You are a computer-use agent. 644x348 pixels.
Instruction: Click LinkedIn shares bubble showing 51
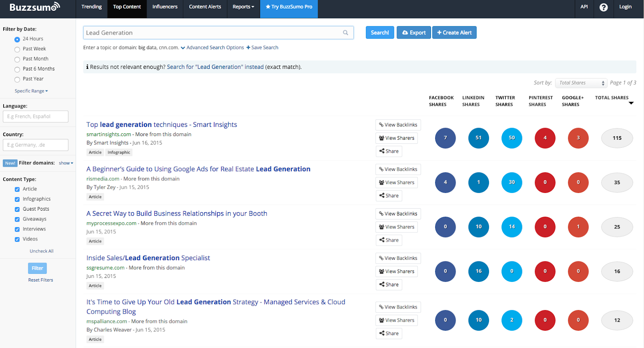click(x=479, y=138)
